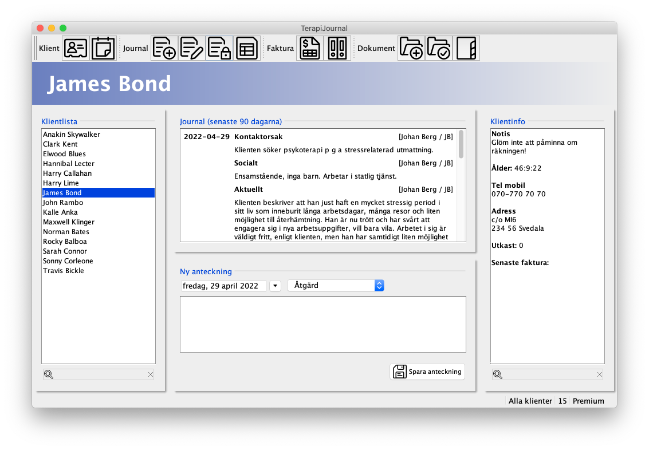Screen dimensions: 649x450
Task: Click the Spara anteckning save button
Action: click(427, 371)
